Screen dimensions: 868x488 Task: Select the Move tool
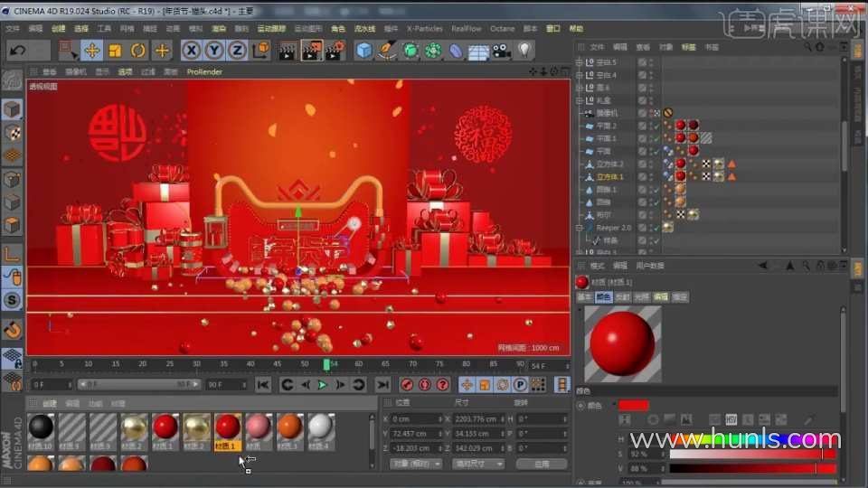[91, 51]
